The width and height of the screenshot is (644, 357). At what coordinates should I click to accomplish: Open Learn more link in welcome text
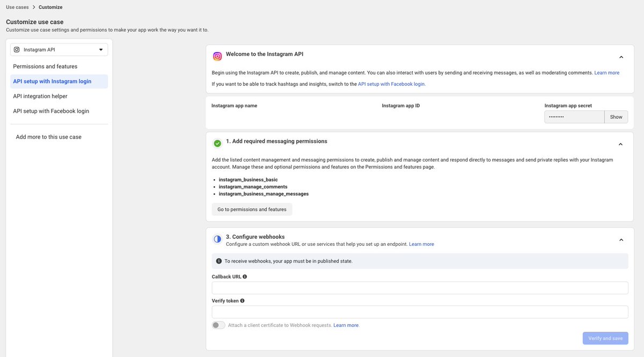(607, 72)
